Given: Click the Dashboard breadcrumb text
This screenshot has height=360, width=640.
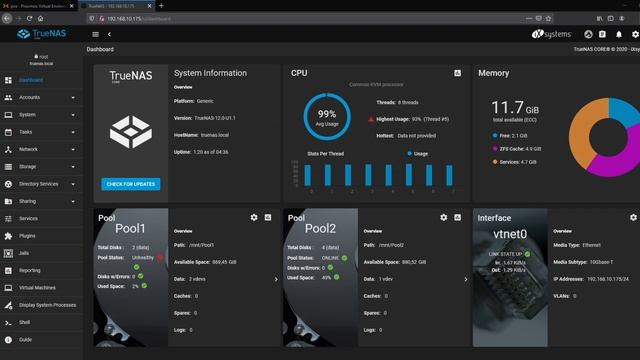Looking at the screenshot, I should 100,49.
